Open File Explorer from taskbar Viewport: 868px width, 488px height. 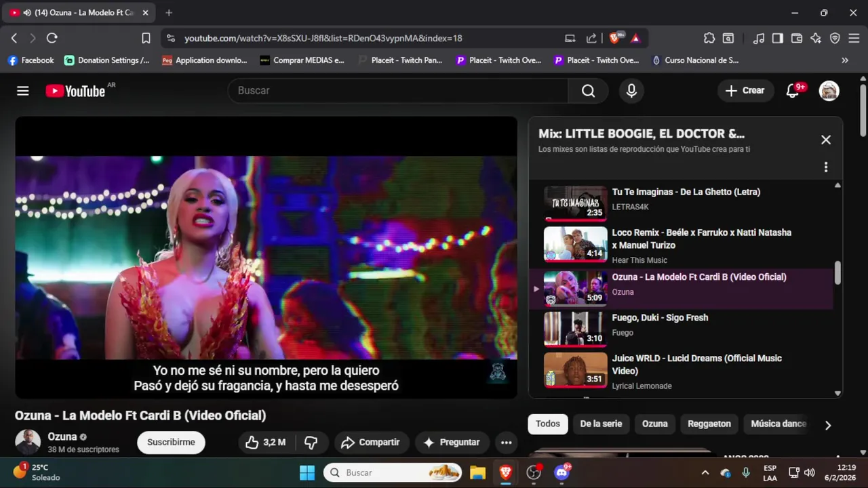477,472
